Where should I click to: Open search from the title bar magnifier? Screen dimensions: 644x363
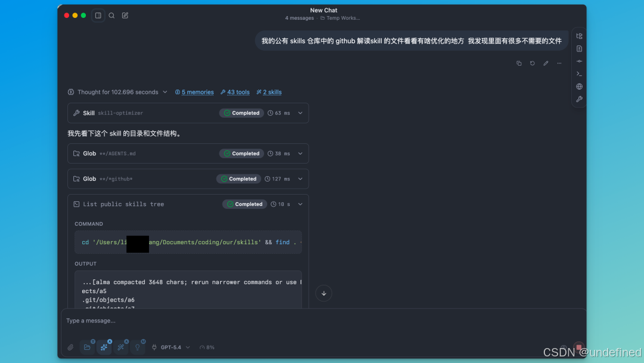point(112,16)
